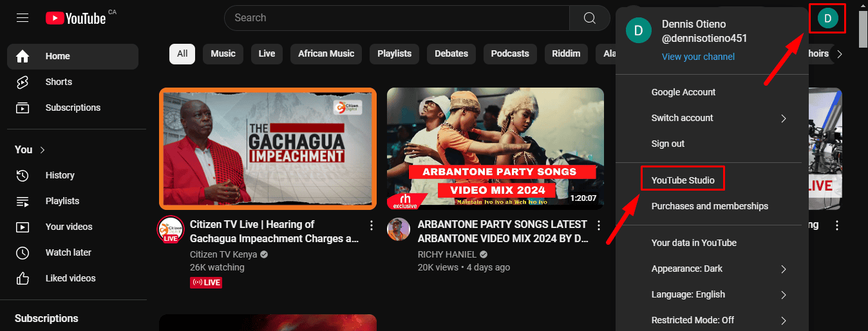
Task: Open watch History in sidebar
Action: pyautogui.click(x=59, y=175)
